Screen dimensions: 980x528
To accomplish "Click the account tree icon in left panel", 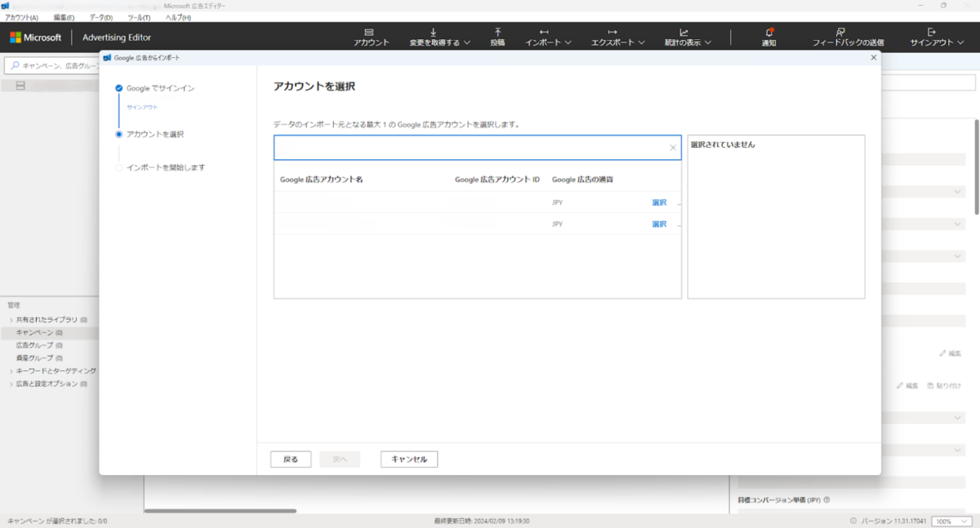I will pyautogui.click(x=21, y=86).
